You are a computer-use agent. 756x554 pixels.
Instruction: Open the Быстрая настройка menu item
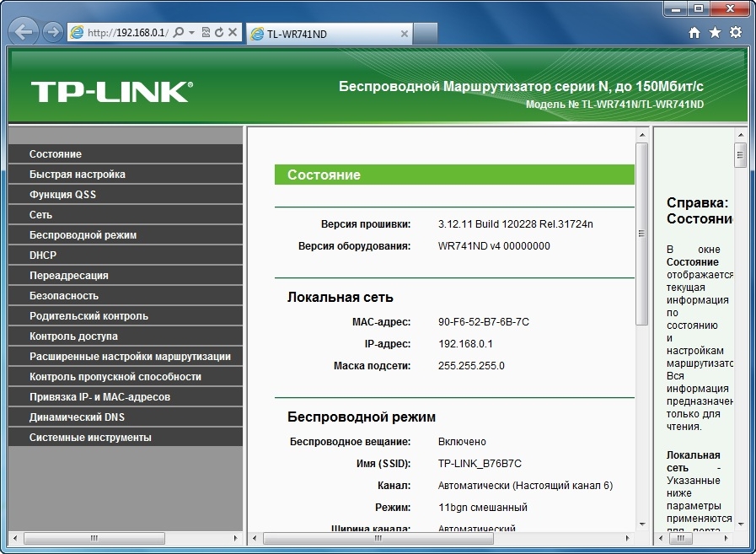click(x=126, y=175)
